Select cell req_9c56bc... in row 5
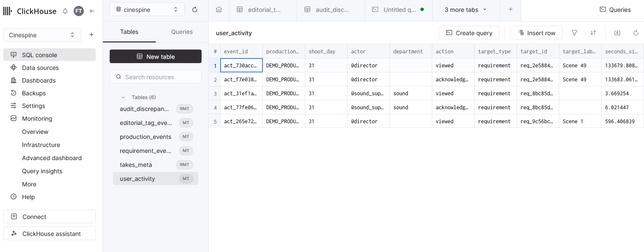 (538, 121)
